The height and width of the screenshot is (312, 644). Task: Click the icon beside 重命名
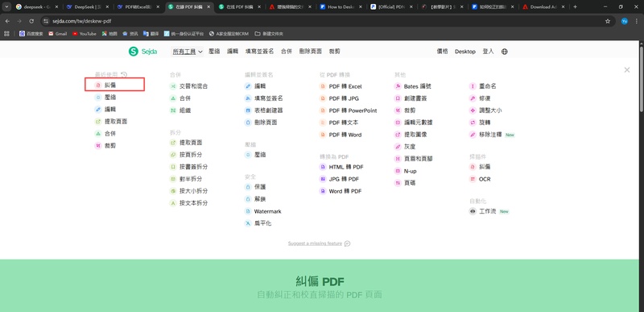473,86
